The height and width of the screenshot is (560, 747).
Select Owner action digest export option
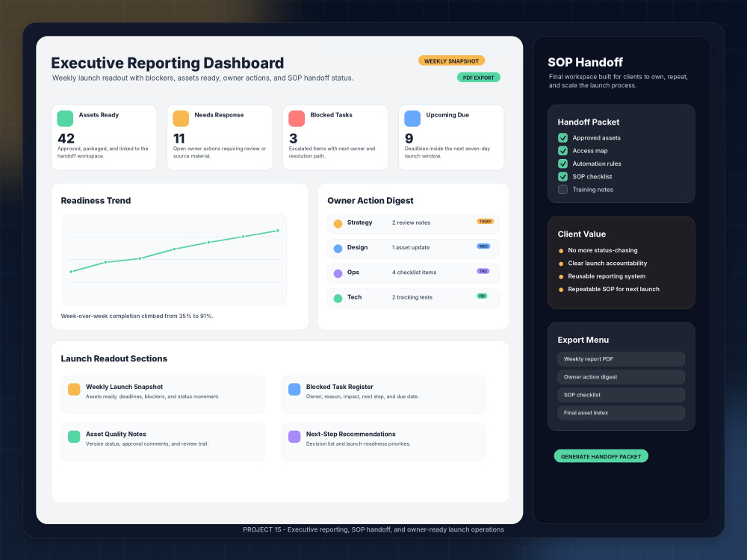[x=621, y=377]
